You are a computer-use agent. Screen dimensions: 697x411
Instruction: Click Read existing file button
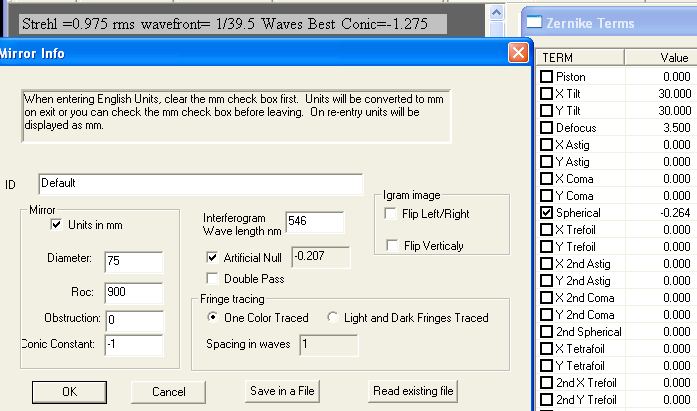coord(413,391)
